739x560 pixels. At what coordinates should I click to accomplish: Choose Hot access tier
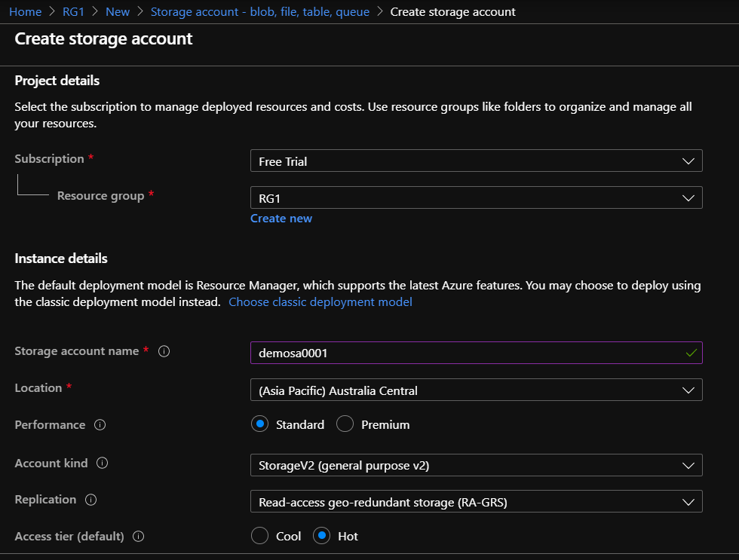[x=322, y=536]
